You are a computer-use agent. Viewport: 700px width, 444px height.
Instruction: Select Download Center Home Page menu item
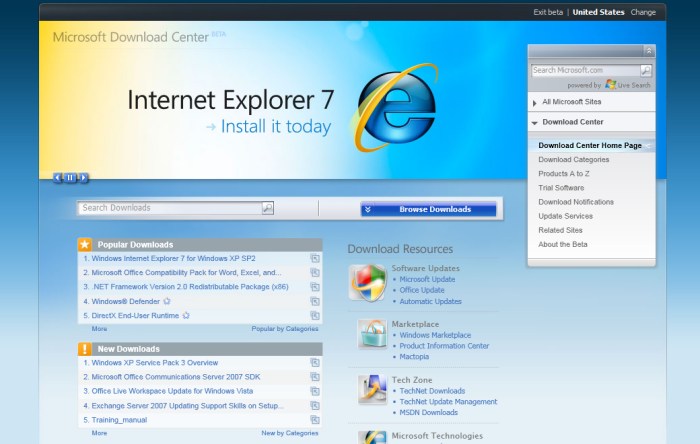590,145
